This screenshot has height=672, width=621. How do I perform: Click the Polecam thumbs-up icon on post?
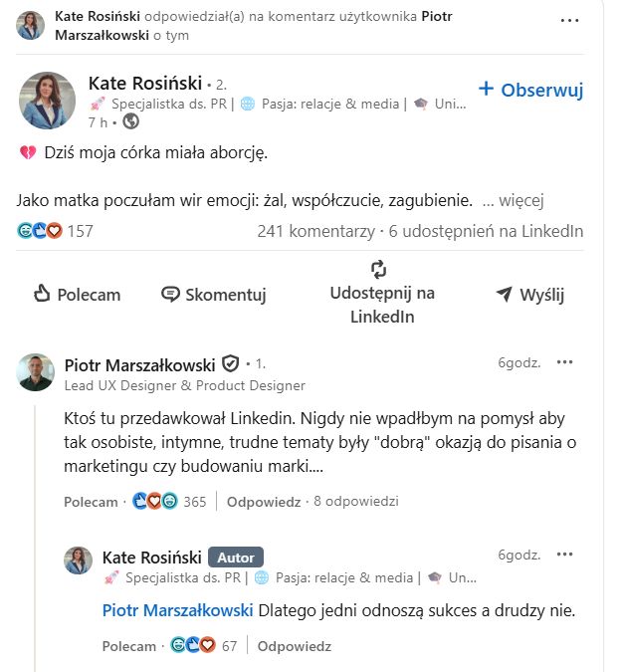(42, 294)
